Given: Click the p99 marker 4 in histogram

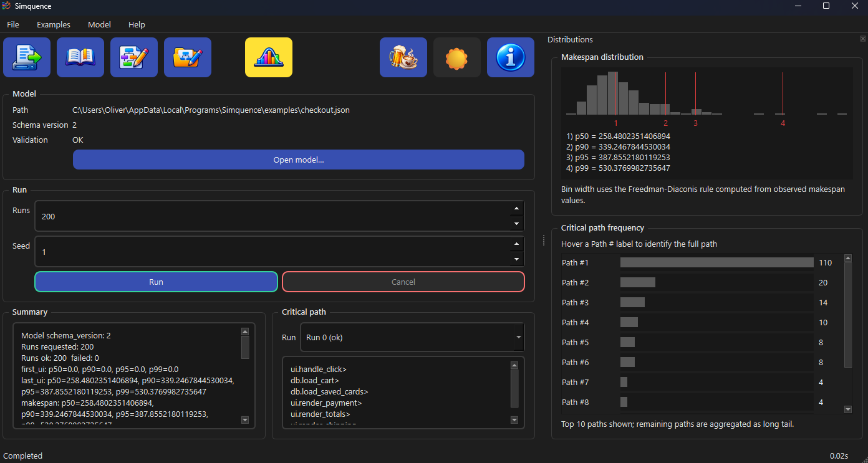Looking at the screenshot, I should (783, 123).
